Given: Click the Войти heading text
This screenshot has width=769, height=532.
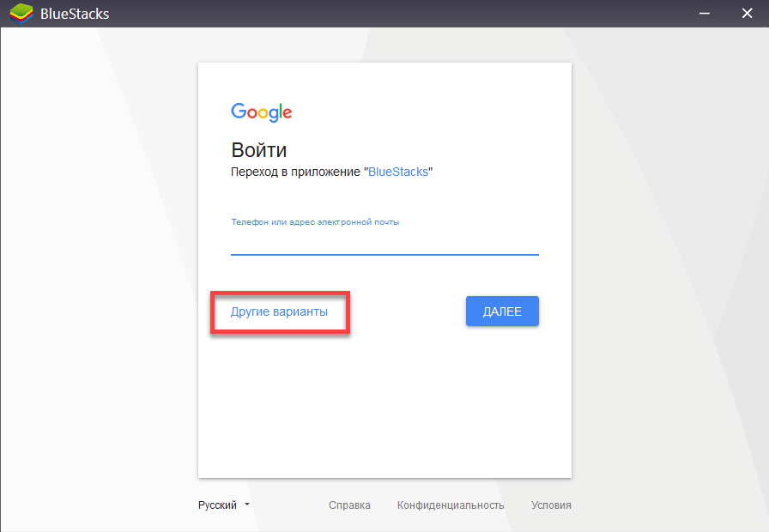Looking at the screenshot, I should [259, 150].
